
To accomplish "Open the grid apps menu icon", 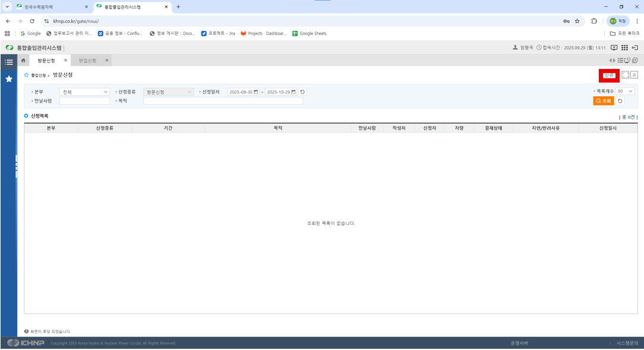I will [624, 48].
